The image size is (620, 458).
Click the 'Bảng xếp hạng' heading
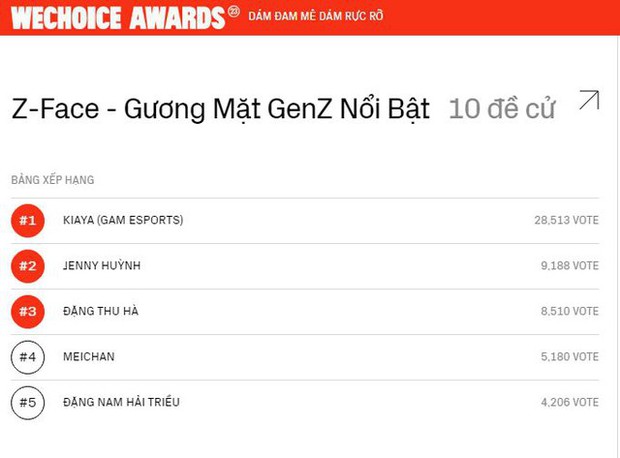(52, 180)
